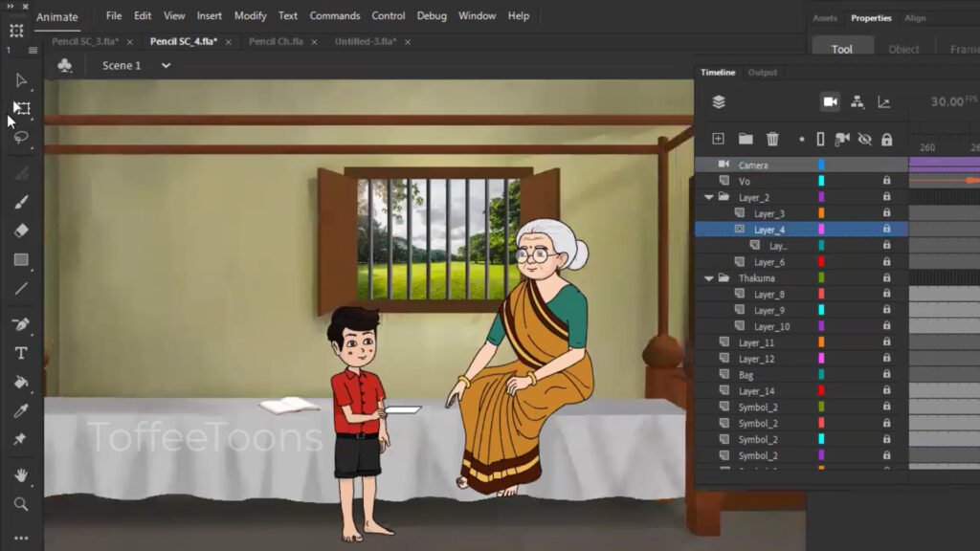Toggle the lock on Layer_6
Image resolution: width=980 pixels, height=551 pixels.
(x=886, y=262)
